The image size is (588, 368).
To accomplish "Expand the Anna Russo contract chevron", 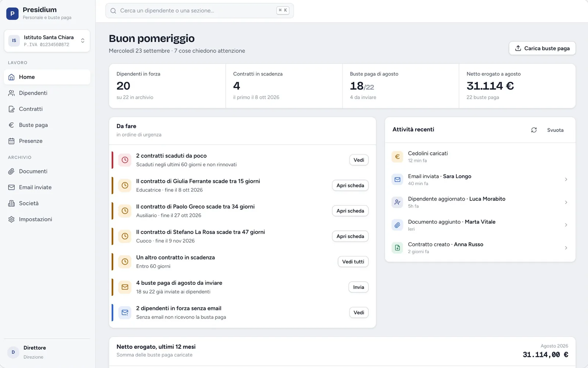I will click(566, 248).
